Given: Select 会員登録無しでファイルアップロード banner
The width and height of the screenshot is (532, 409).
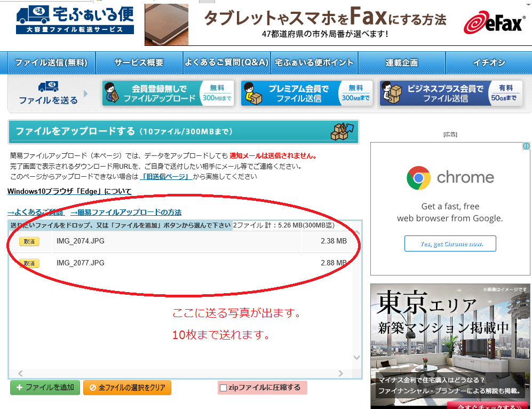Looking at the screenshot, I should 168,93.
